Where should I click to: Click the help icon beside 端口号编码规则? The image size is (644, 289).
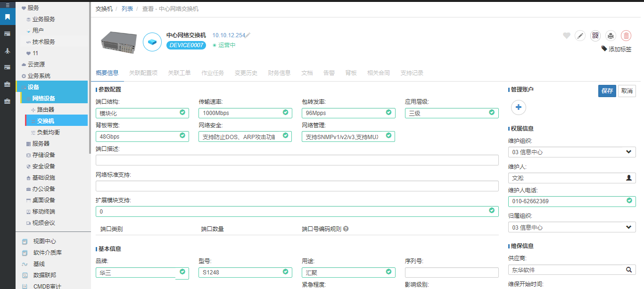click(x=346, y=229)
